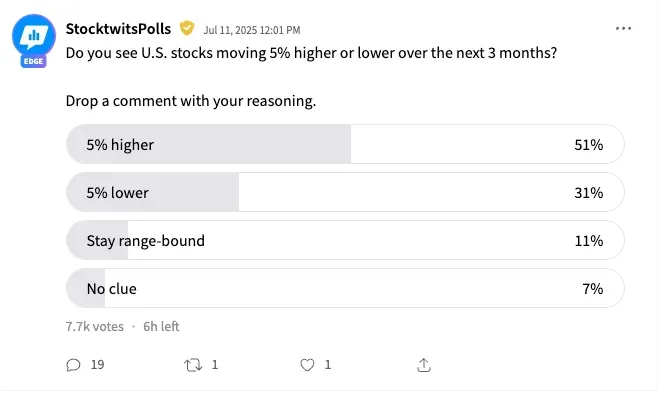This screenshot has width=664, height=393.
Task: Click the share upload icon
Action: 424,365
